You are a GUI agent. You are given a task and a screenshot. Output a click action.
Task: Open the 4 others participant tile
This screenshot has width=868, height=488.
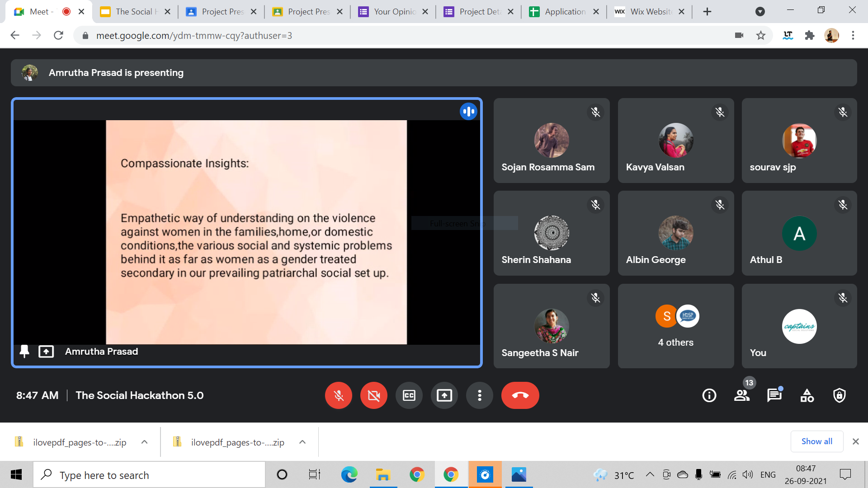coord(675,326)
